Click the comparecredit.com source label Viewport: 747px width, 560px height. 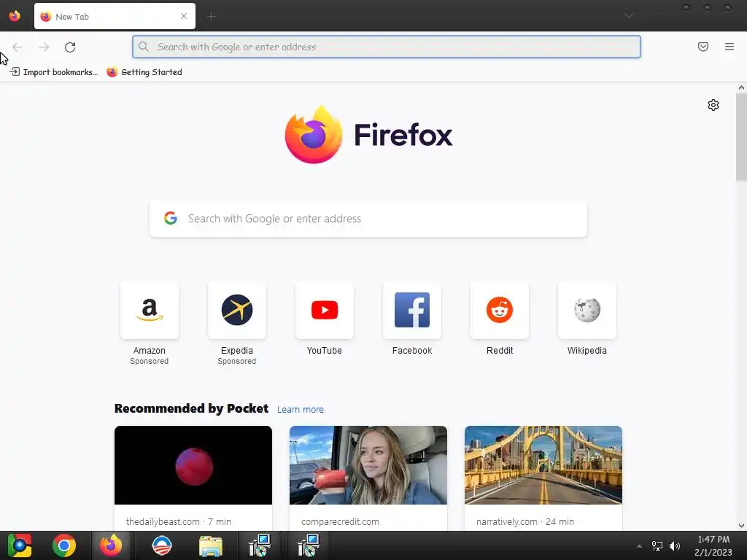coord(340,521)
